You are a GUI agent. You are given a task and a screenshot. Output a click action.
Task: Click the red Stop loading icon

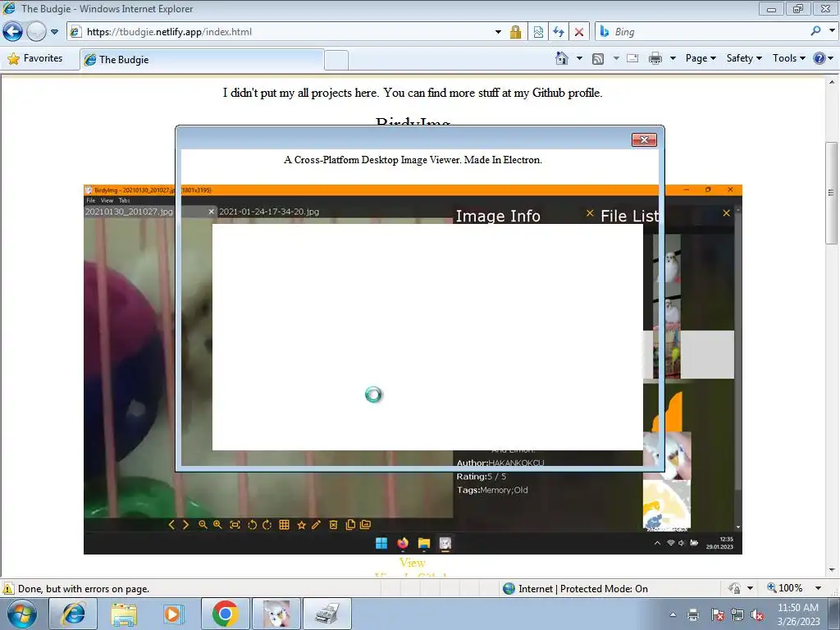click(579, 32)
